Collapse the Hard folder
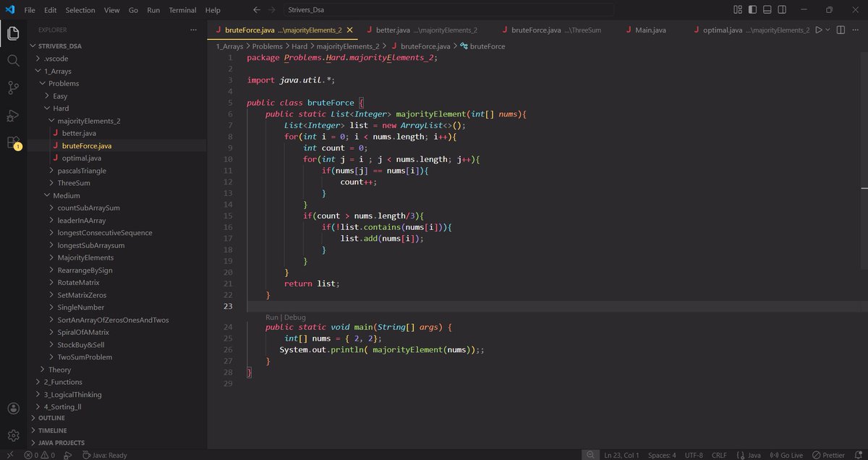Viewport: 868px width, 460px height. coord(61,108)
